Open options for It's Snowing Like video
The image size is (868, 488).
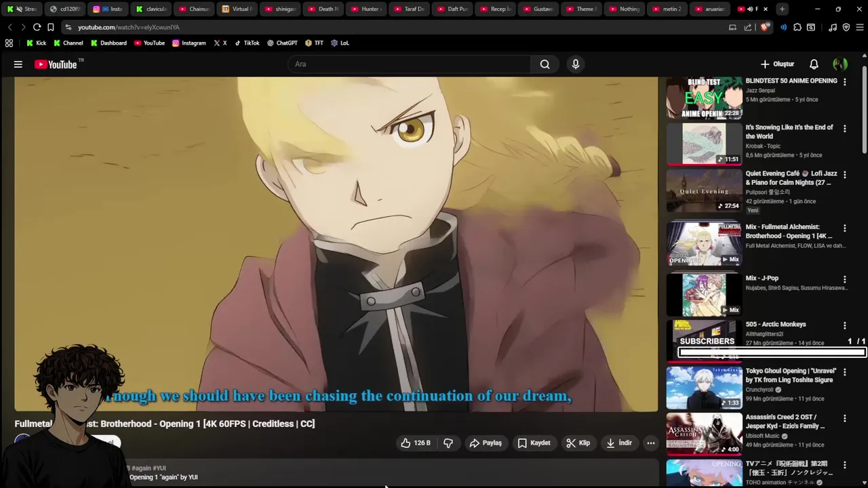[844, 128]
